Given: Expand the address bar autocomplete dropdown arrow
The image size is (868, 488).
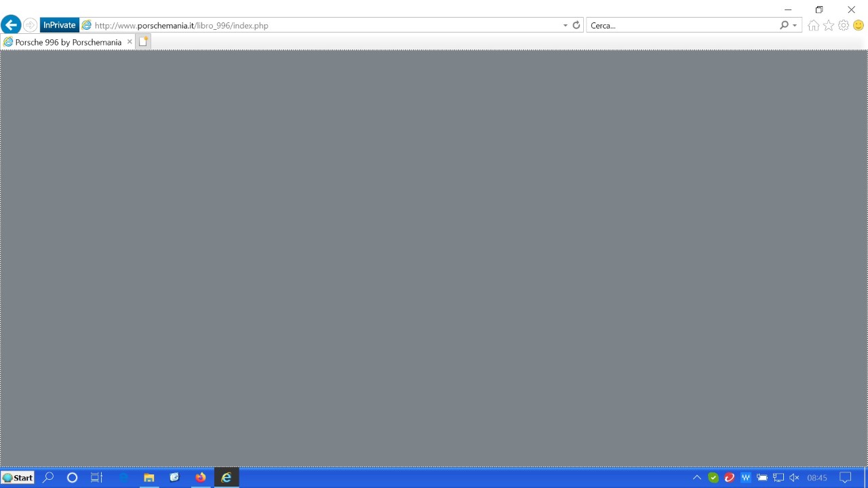Looking at the screenshot, I should click(x=565, y=25).
